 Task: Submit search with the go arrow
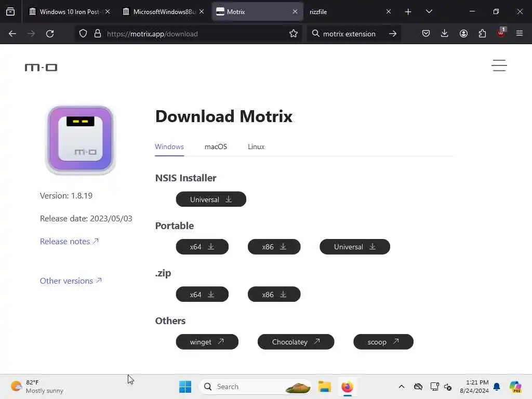(393, 34)
